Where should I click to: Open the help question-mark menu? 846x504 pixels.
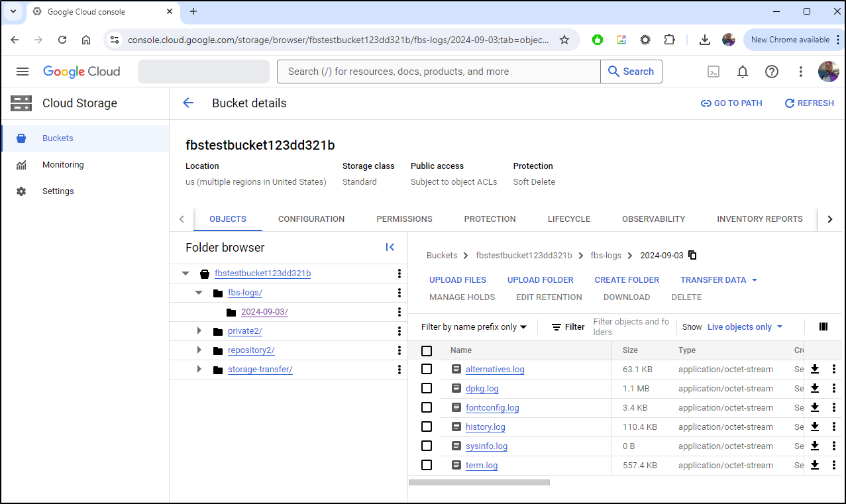(772, 72)
